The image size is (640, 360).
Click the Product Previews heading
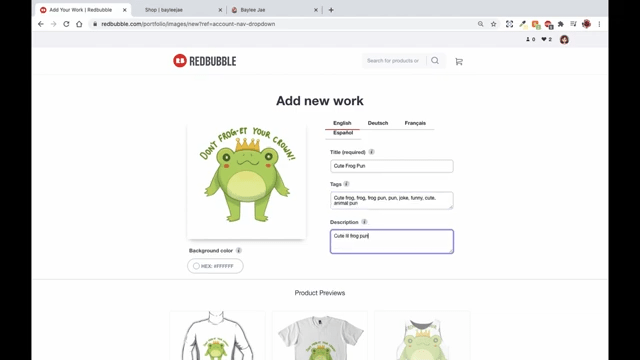pos(320,293)
